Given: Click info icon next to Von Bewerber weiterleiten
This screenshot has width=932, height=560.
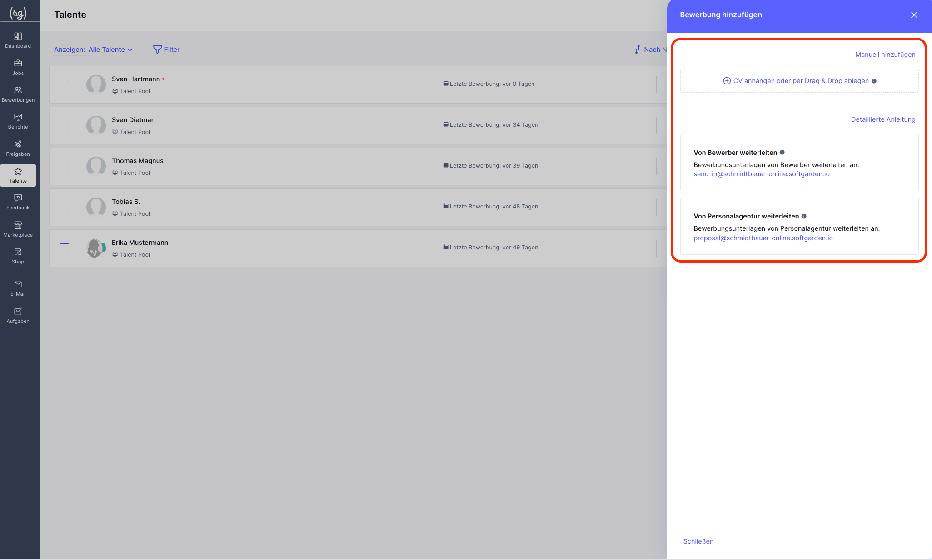Looking at the screenshot, I should pos(782,153).
